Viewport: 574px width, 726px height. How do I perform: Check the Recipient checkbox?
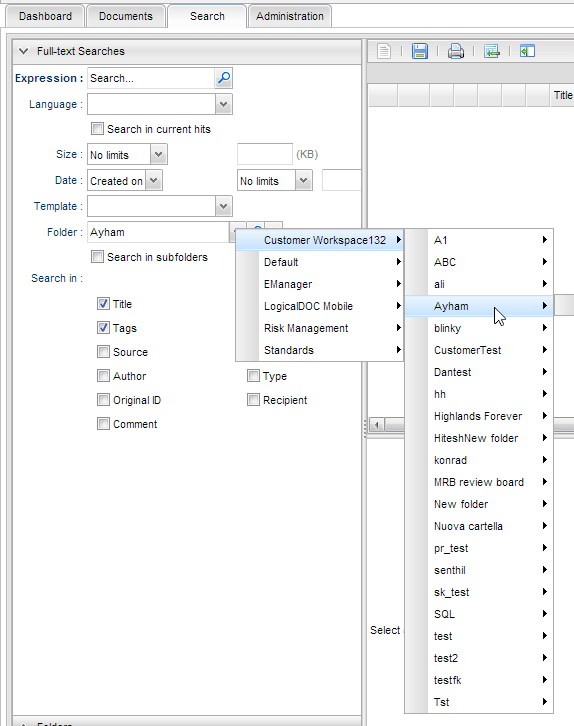point(253,400)
